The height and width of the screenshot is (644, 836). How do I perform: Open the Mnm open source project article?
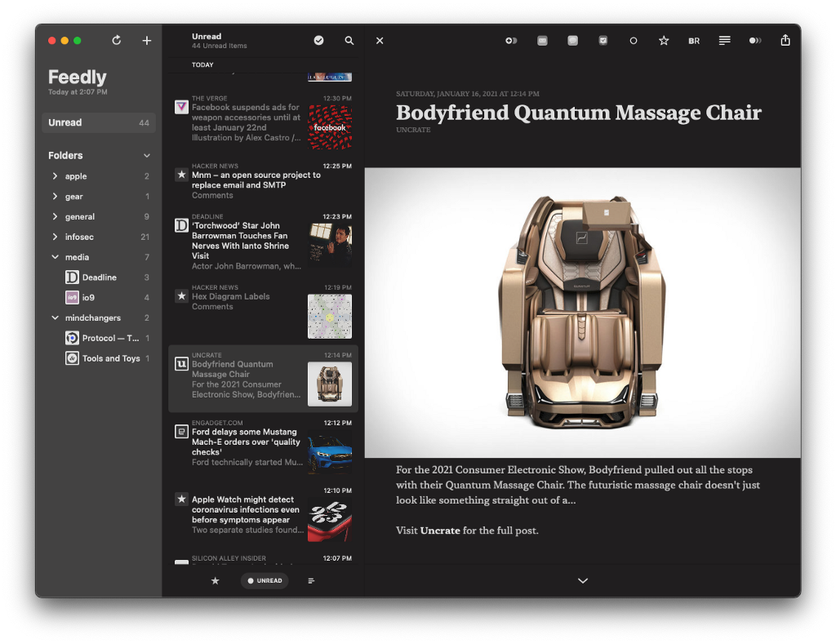263,181
